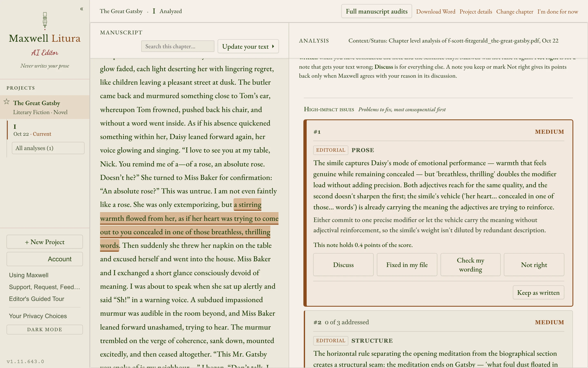Click the Download Word link
The width and height of the screenshot is (588, 368).
[436, 12]
